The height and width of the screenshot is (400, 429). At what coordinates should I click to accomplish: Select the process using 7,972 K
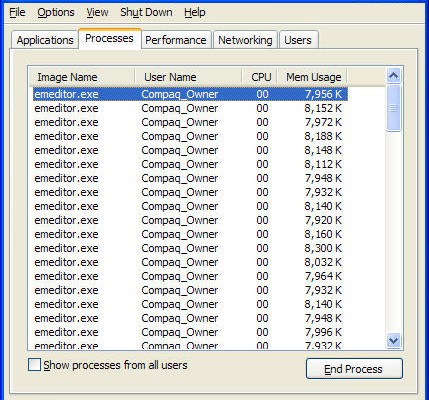point(190,122)
